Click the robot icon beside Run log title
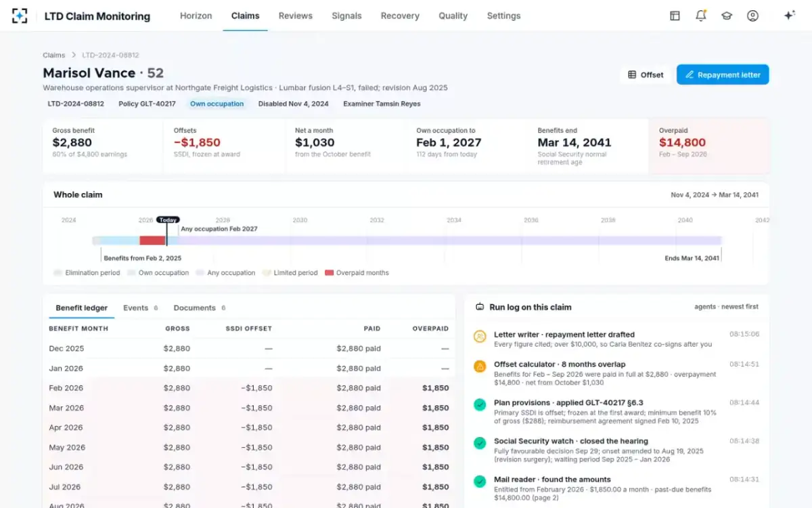The width and height of the screenshot is (812, 508). coord(480,307)
